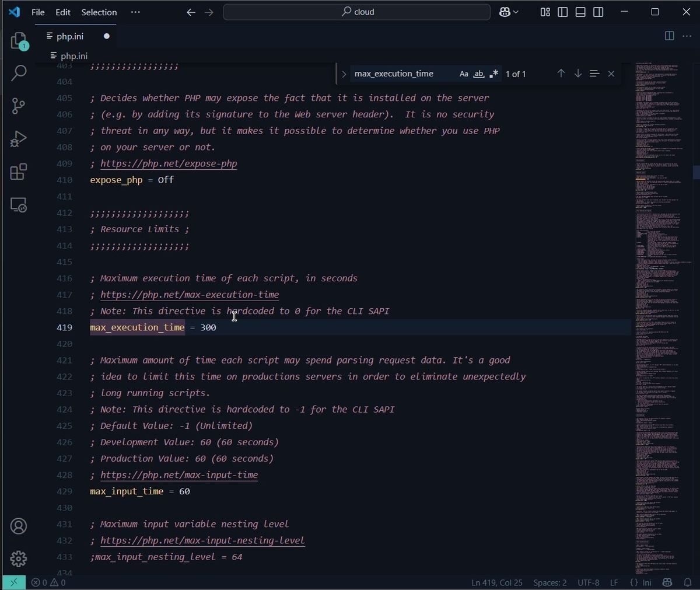Enable regular expression search

coord(494,74)
